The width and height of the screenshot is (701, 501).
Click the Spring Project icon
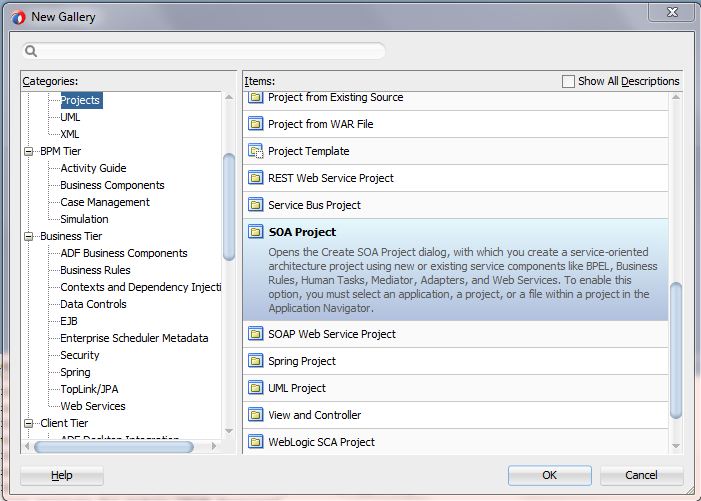pyautogui.click(x=256, y=361)
